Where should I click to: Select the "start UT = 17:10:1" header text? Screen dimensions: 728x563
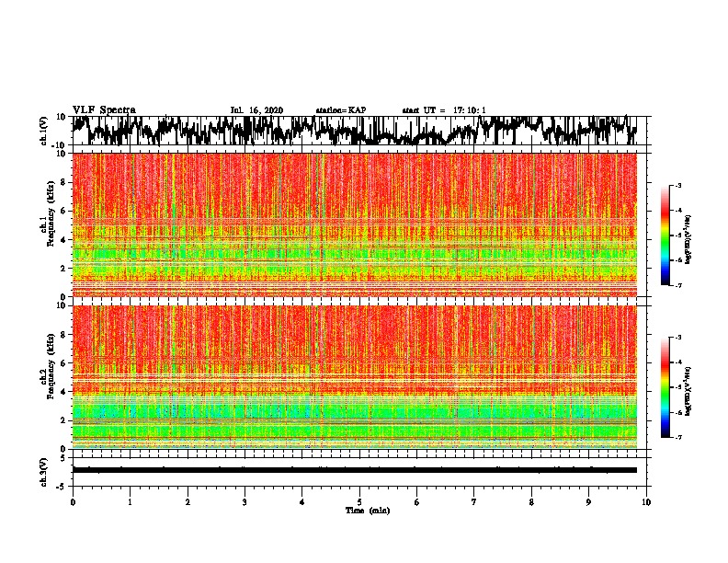click(x=444, y=110)
